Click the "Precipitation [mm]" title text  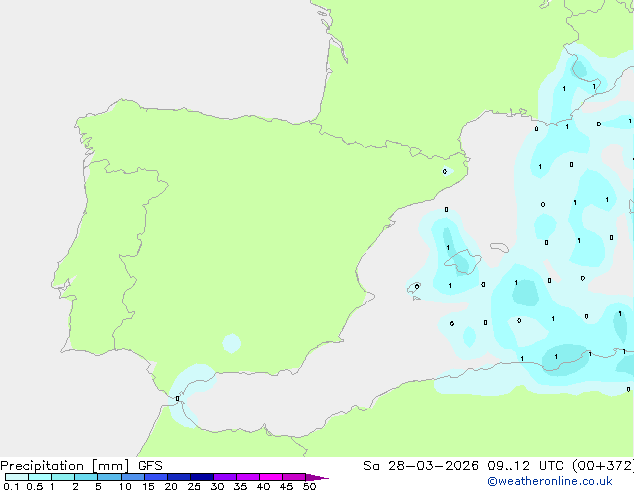(65, 466)
